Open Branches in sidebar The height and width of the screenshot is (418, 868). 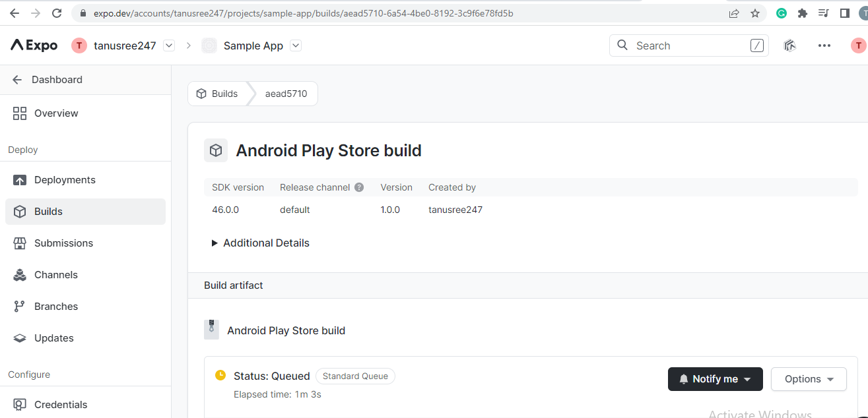point(85,307)
